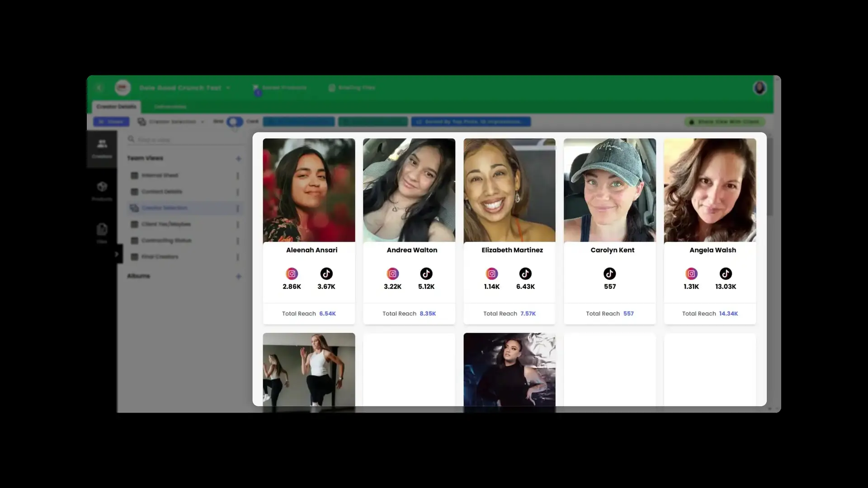Open the Final Creators view options
The height and width of the screenshot is (488, 868).
(238, 256)
